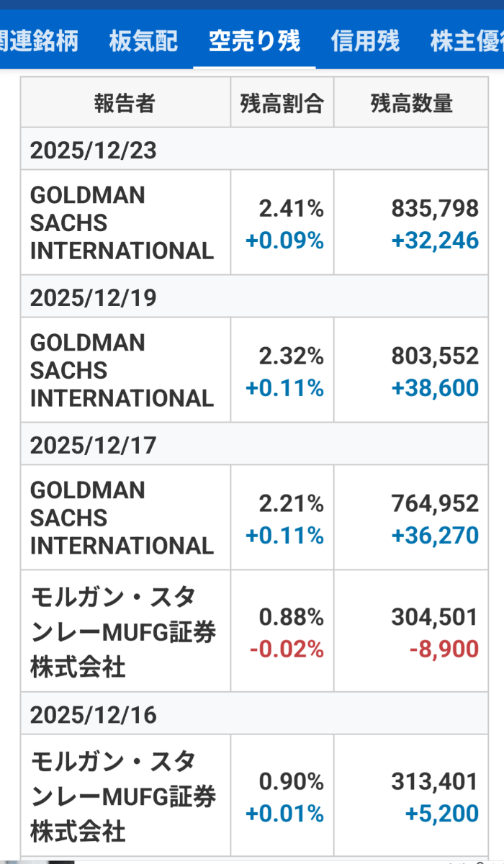
Task: Select the 2025/12/23 date row
Action: point(94,150)
